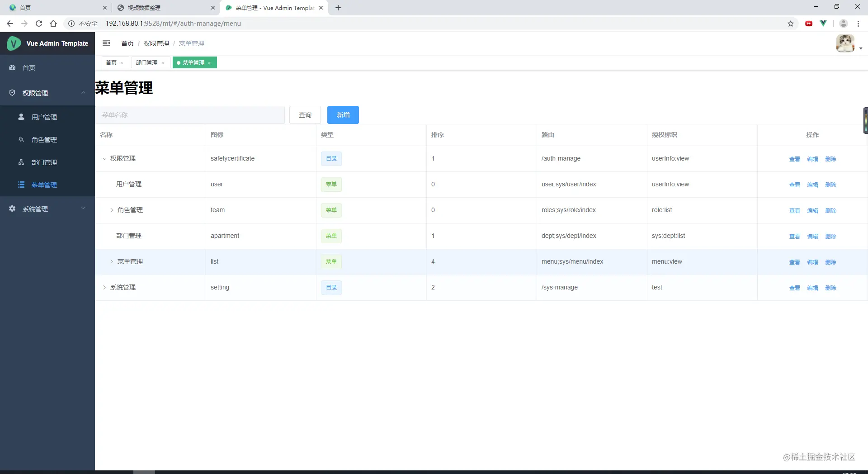Image resolution: width=868 pixels, height=474 pixels.
Task: Open the user avatar dropdown
Action: click(849, 43)
